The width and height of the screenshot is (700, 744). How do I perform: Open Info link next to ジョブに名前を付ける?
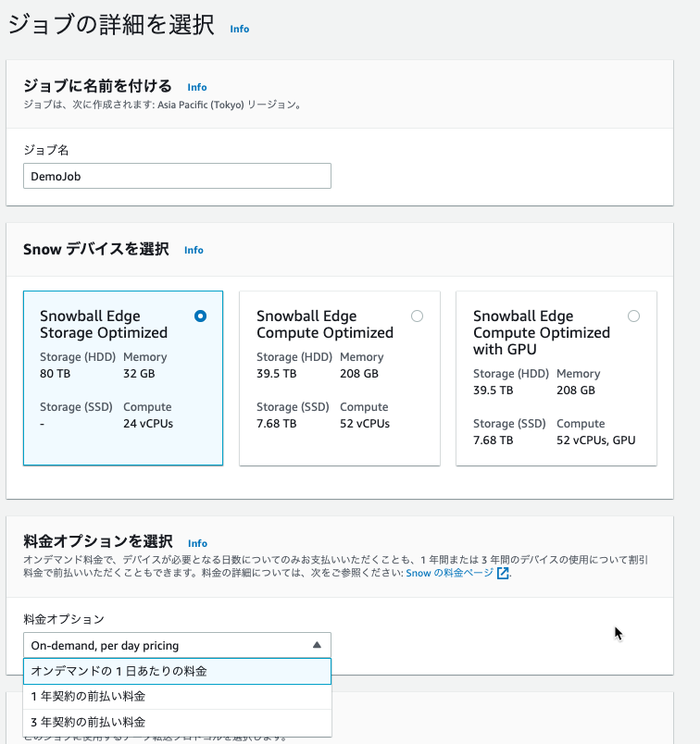coord(196,87)
